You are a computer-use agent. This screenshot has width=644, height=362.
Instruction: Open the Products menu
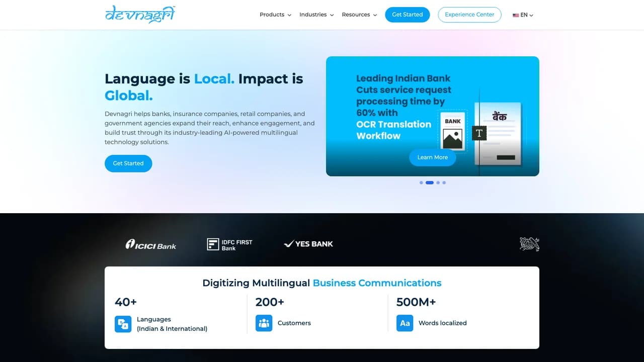click(x=275, y=15)
